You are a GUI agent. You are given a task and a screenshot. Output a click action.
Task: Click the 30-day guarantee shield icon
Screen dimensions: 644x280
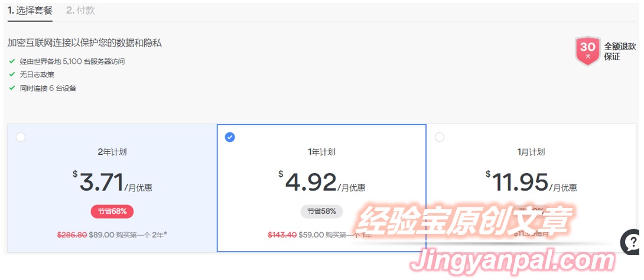[588, 51]
